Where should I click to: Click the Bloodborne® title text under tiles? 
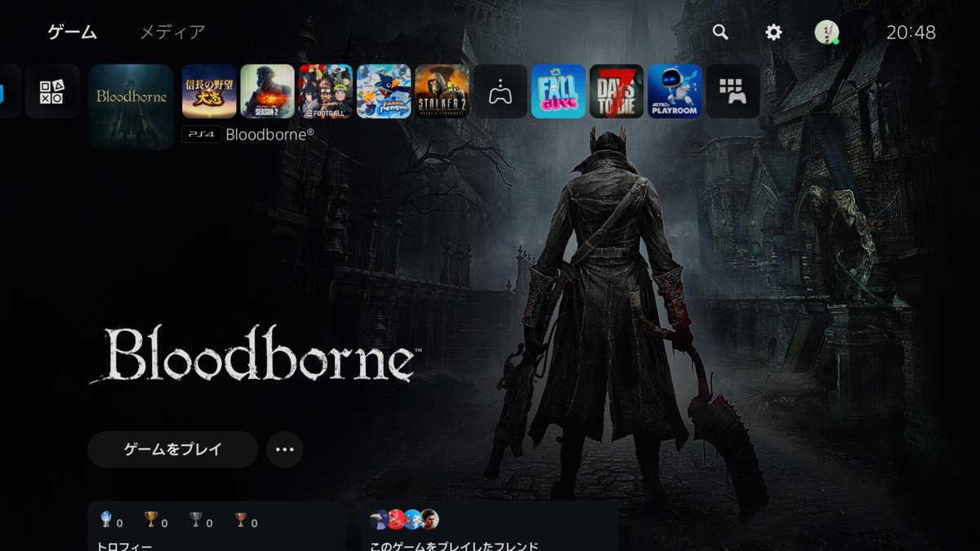pos(269,134)
